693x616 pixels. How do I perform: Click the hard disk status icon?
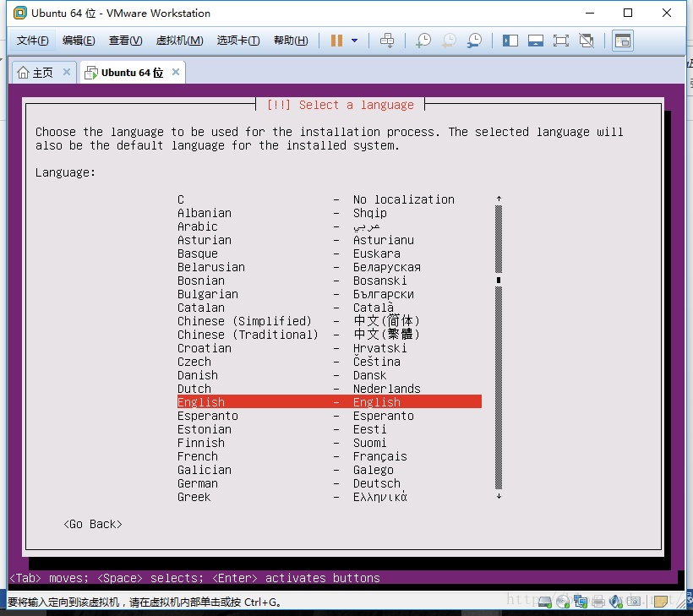[x=544, y=602]
